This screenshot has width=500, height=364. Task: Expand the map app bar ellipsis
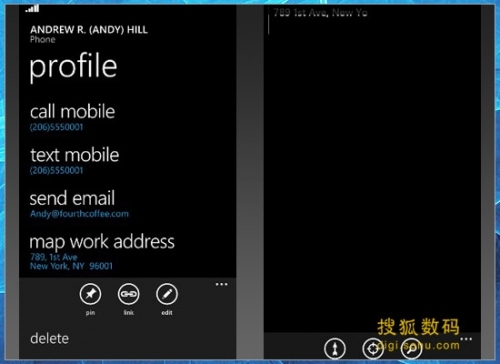click(466, 339)
